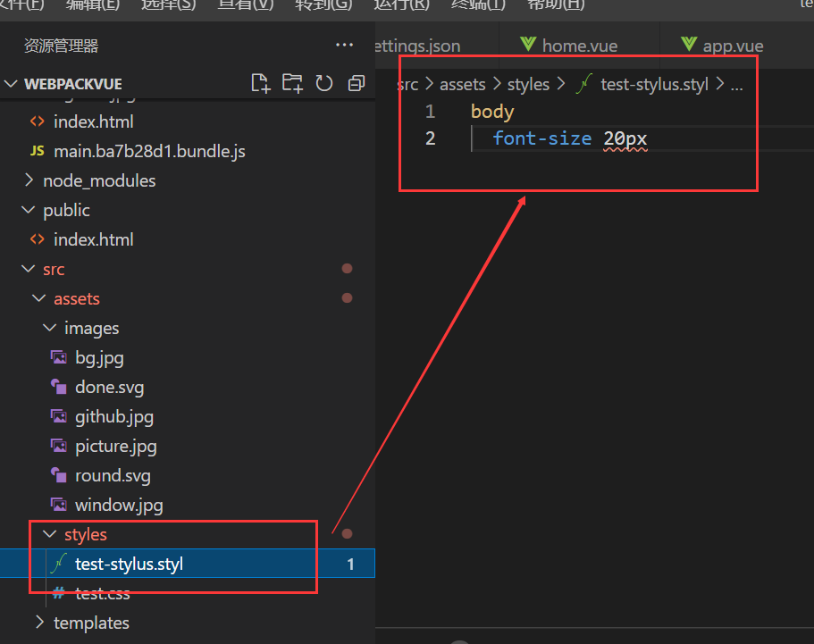The width and height of the screenshot is (814, 644).
Task: Click the assets breadcrumb segment
Action: point(463,84)
